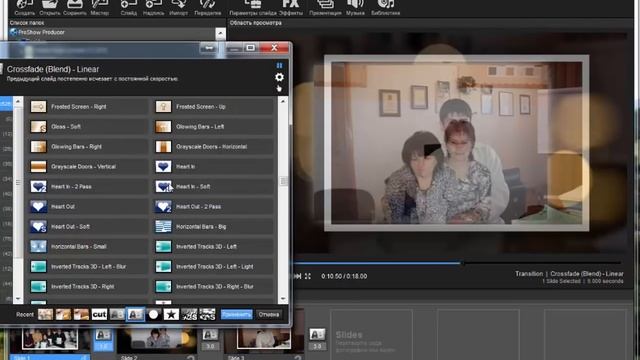Select the cut transition in Recent
640x360 pixels.
point(99,314)
